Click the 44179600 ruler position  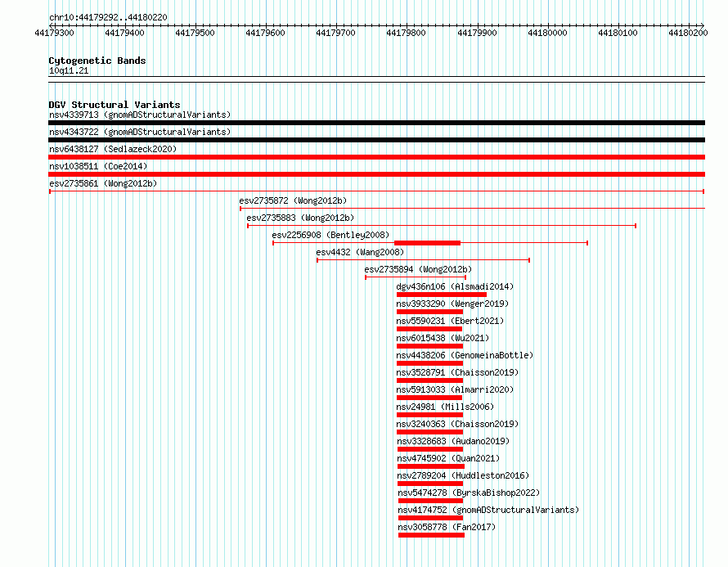click(265, 33)
